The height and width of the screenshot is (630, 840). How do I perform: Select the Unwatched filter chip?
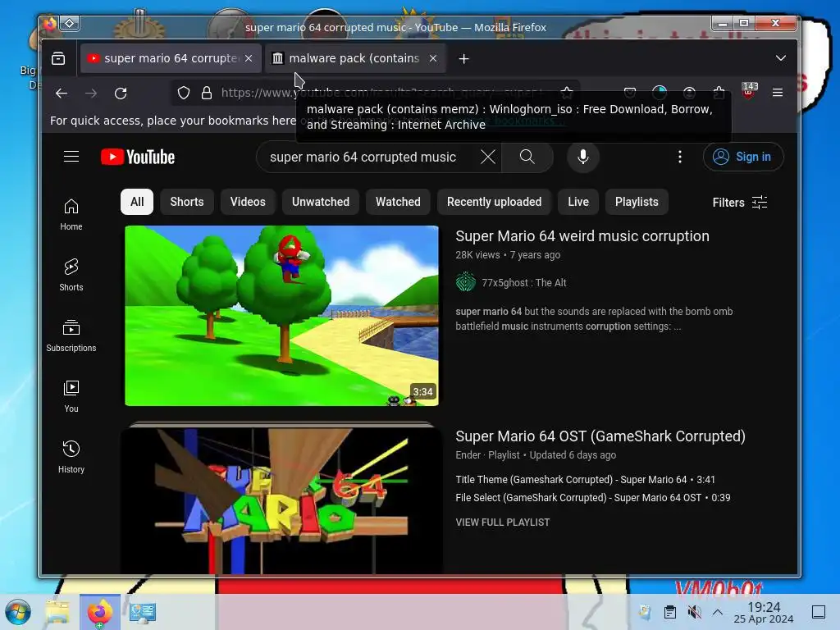click(321, 202)
